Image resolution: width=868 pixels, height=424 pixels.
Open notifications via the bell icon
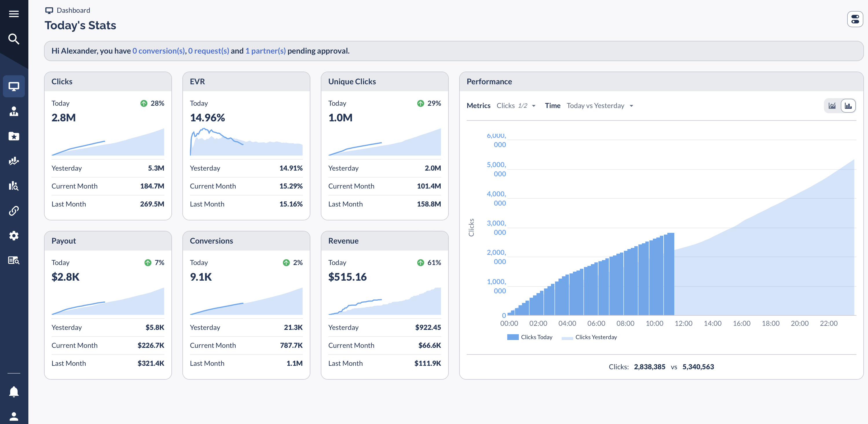(14, 391)
